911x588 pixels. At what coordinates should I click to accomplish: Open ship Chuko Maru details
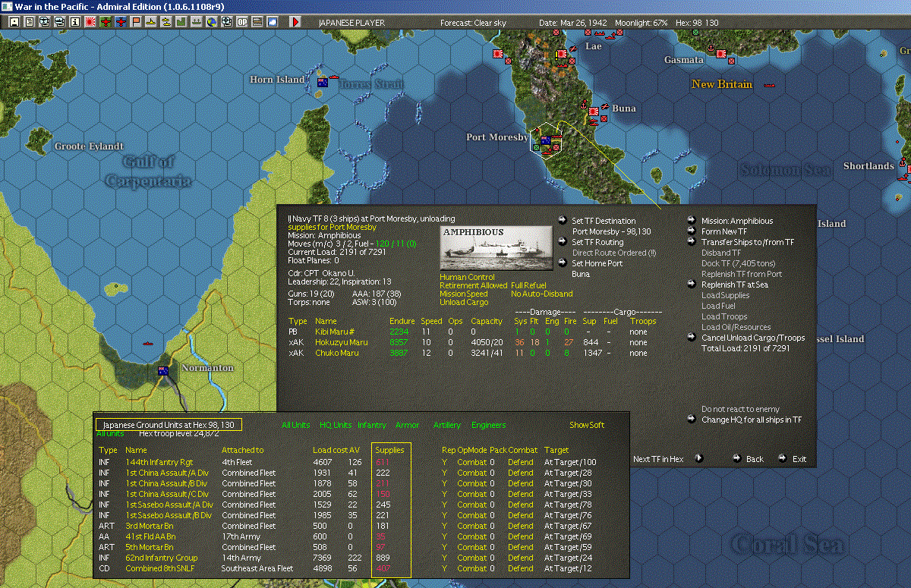click(336, 353)
